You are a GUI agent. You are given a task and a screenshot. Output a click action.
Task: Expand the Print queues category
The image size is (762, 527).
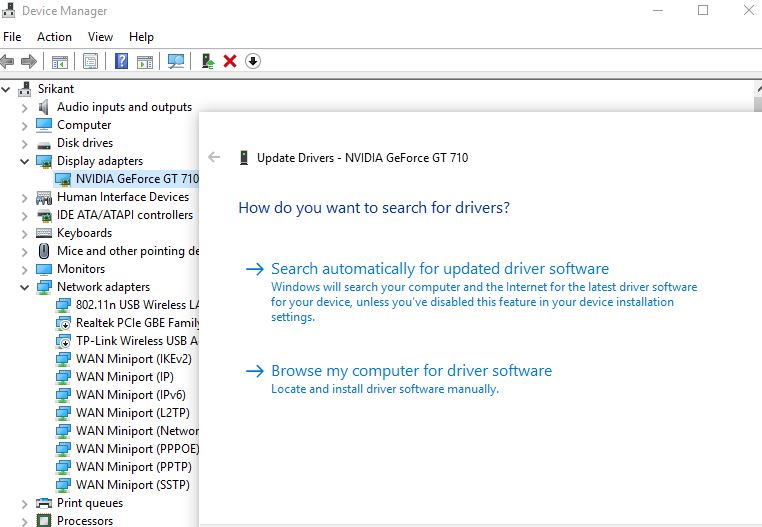pyautogui.click(x=25, y=503)
